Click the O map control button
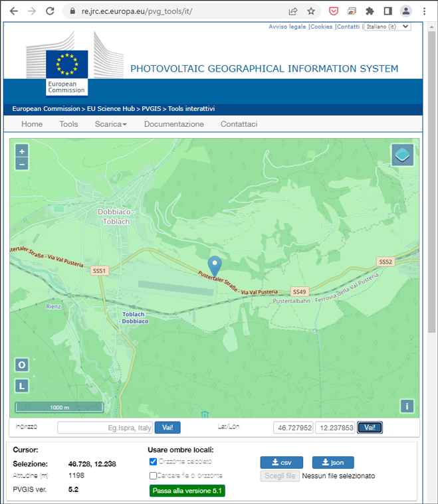The width and height of the screenshot is (438, 504). tap(22, 365)
